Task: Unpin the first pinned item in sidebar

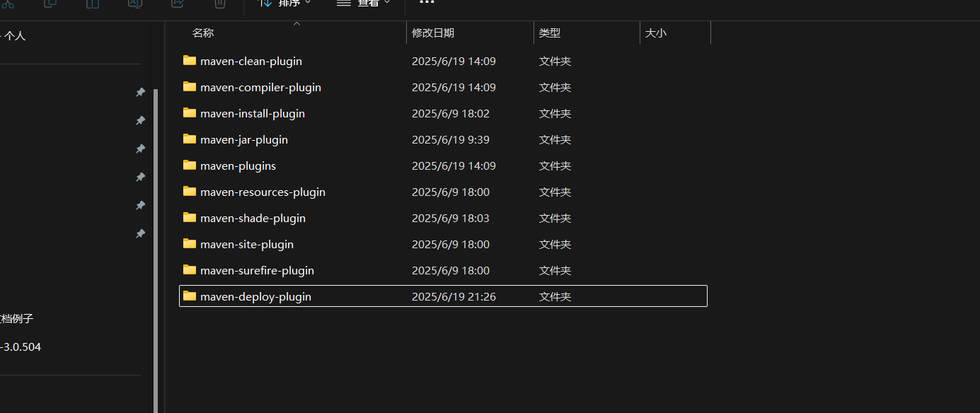Action: [x=140, y=92]
